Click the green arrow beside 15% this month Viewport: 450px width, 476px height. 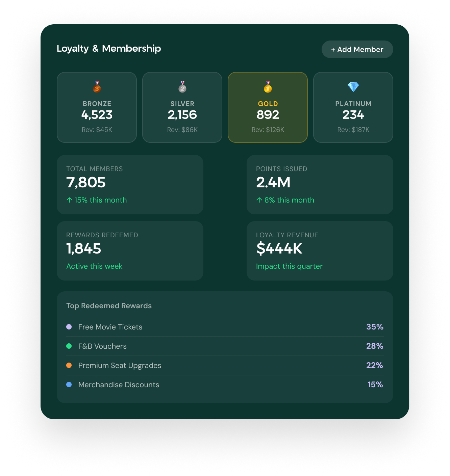click(x=69, y=200)
